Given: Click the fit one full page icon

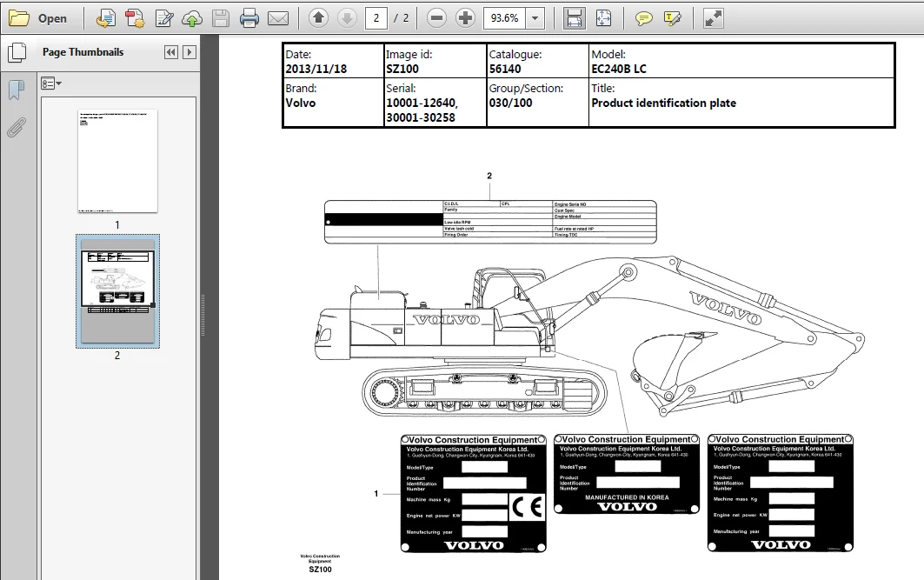Looking at the screenshot, I should click(x=603, y=18).
